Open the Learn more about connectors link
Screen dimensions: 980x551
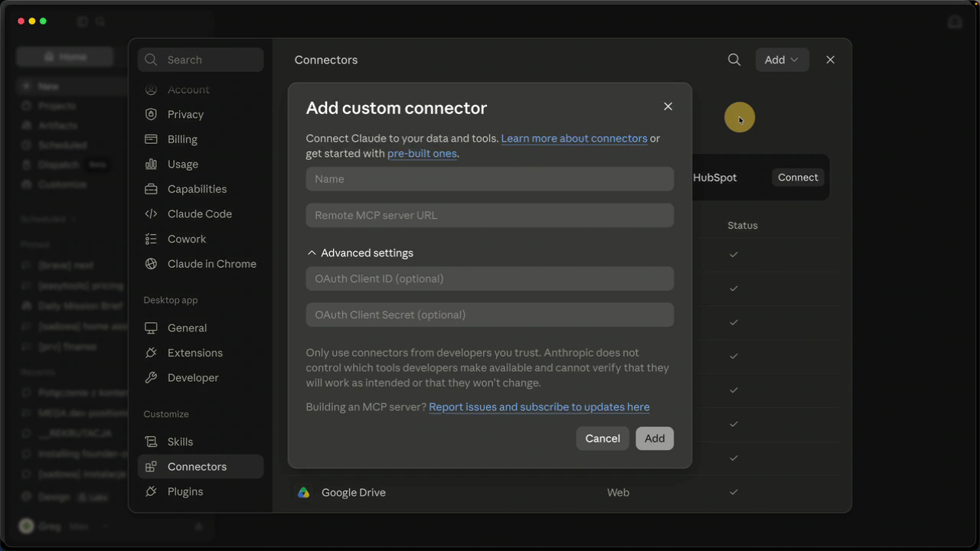tap(574, 139)
